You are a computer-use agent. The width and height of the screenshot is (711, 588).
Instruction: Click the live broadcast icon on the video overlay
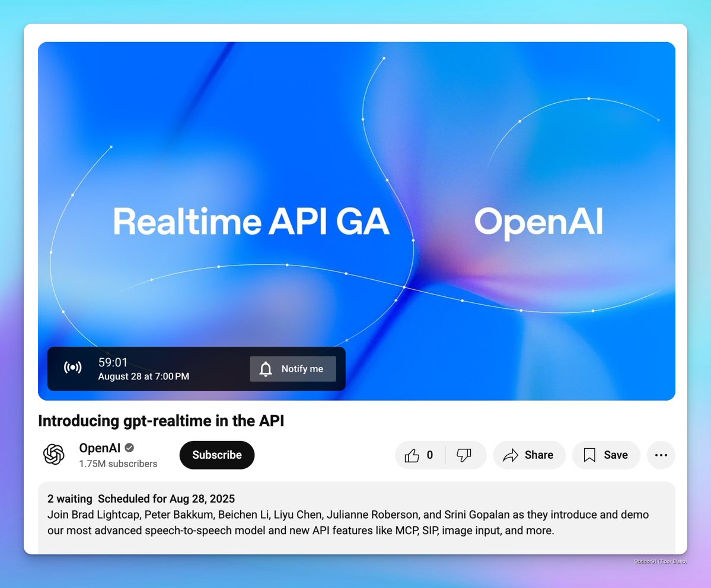point(72,367)
